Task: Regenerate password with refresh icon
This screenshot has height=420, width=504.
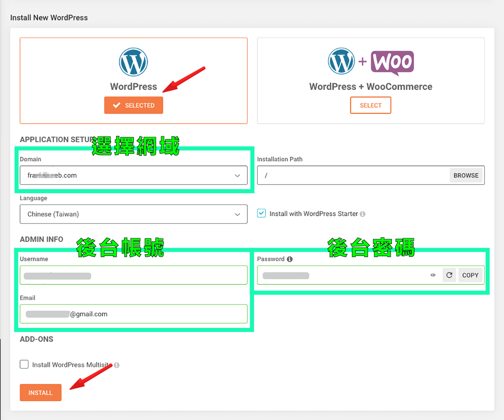Action: tap(449, 275)
